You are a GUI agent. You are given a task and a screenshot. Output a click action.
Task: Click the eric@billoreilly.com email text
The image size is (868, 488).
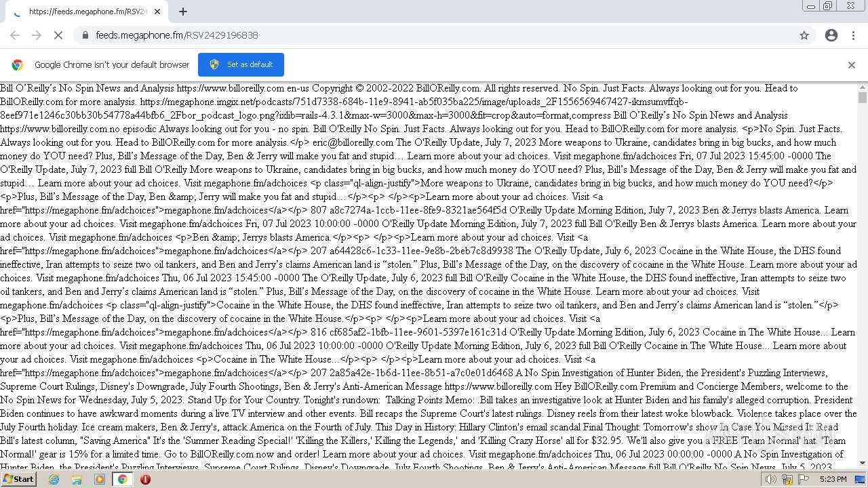click(x=353, y=142)
